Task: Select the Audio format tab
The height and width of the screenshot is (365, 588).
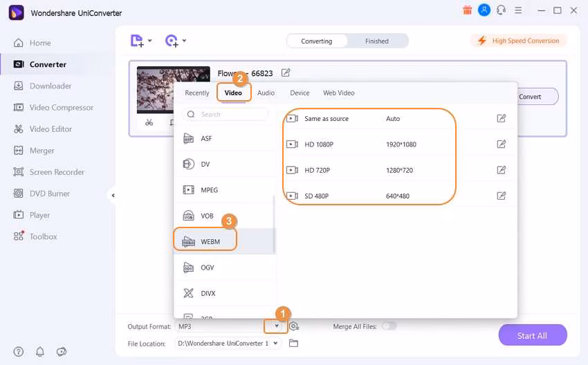Action: point(266,93)
